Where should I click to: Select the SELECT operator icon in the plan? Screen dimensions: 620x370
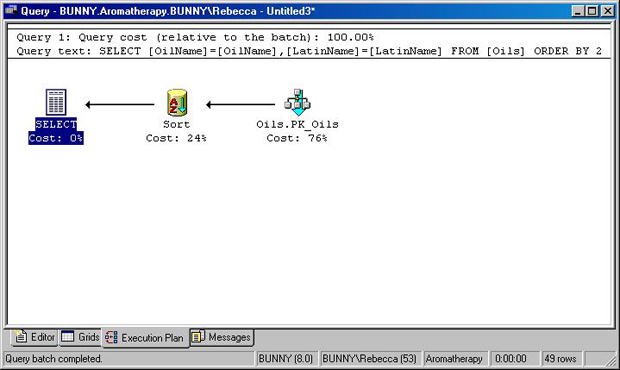pos(56,102)
